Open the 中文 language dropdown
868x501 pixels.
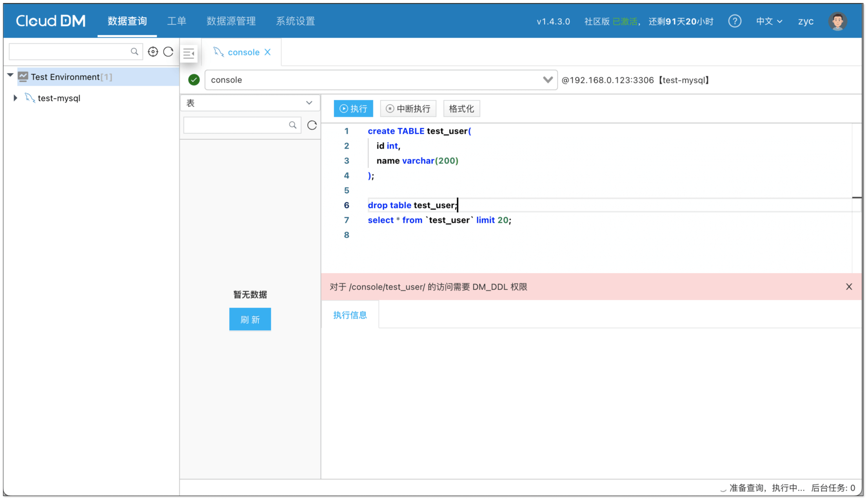769,21
